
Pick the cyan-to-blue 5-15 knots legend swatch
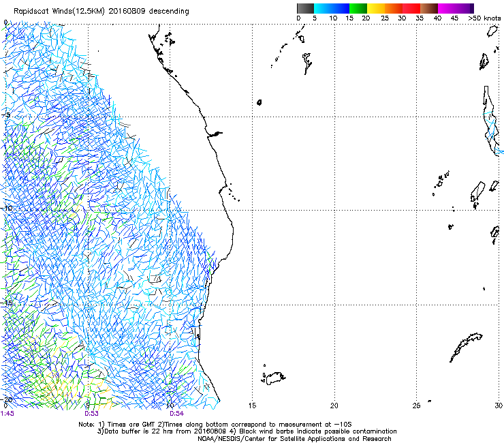click(x=332, y=8)
